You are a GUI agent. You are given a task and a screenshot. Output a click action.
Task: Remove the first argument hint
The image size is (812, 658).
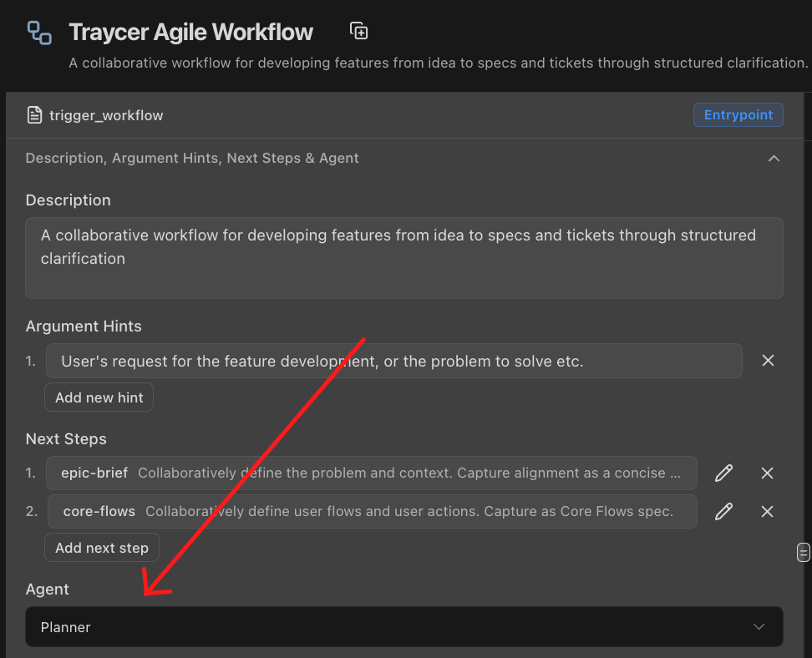tap(768, 360)
